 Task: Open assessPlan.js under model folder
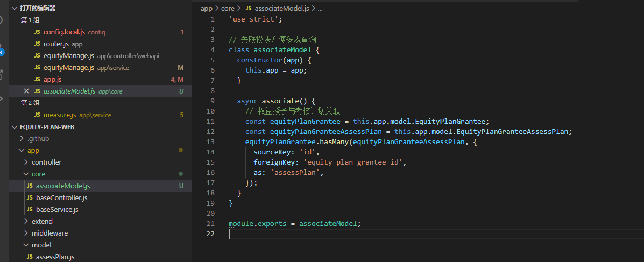click(x=55, y=257)
